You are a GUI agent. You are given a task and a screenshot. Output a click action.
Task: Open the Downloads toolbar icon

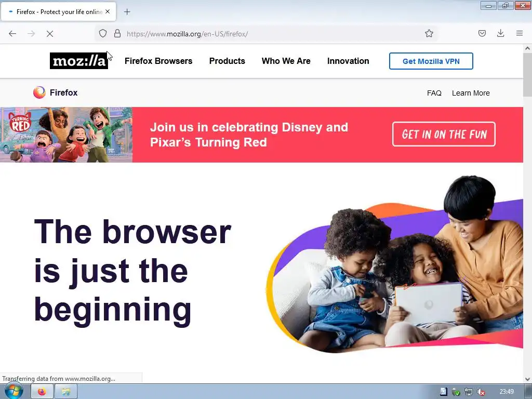500,33
